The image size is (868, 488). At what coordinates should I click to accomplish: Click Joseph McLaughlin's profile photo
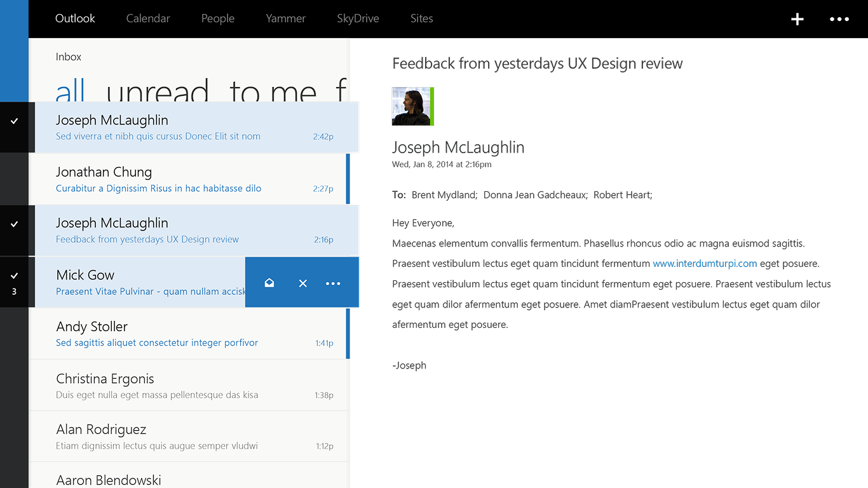pos(413,106)
